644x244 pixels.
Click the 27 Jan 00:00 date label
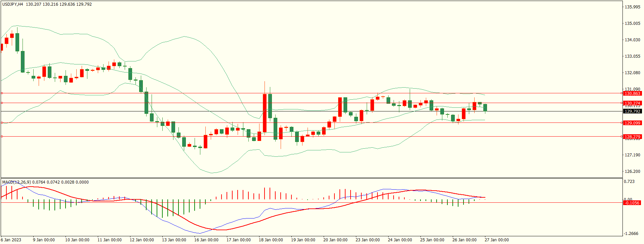(497, 240)
